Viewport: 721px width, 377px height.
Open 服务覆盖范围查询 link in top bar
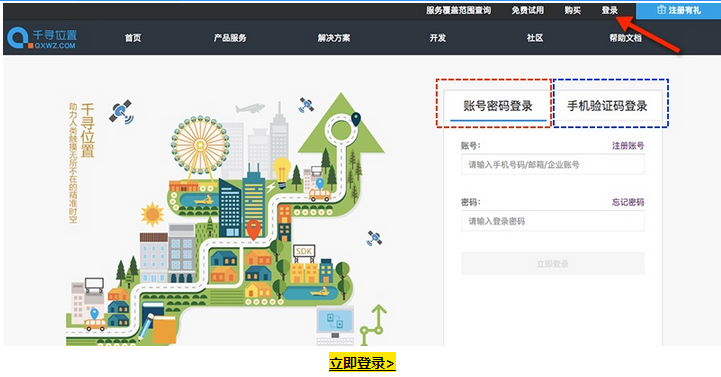click(x=458, y=10)
